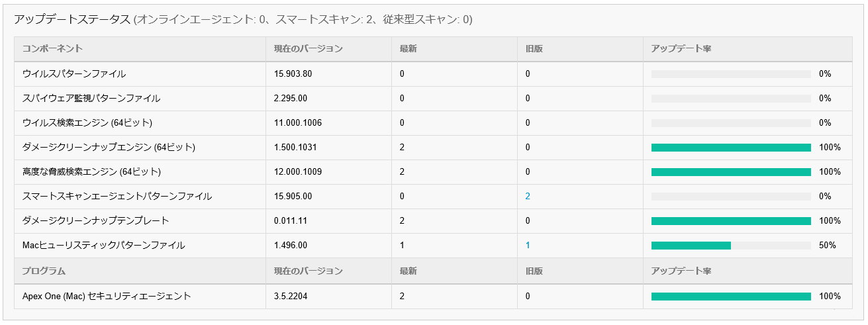Click empty 0% bar for ウイルスパターンファイル
Viewport: 868px width, 325px height.
coord(731,74)
